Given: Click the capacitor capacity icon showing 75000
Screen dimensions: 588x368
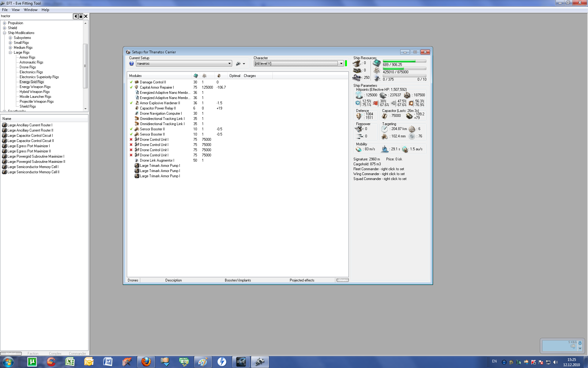Looking at the screenshot, I should point(385,116).
